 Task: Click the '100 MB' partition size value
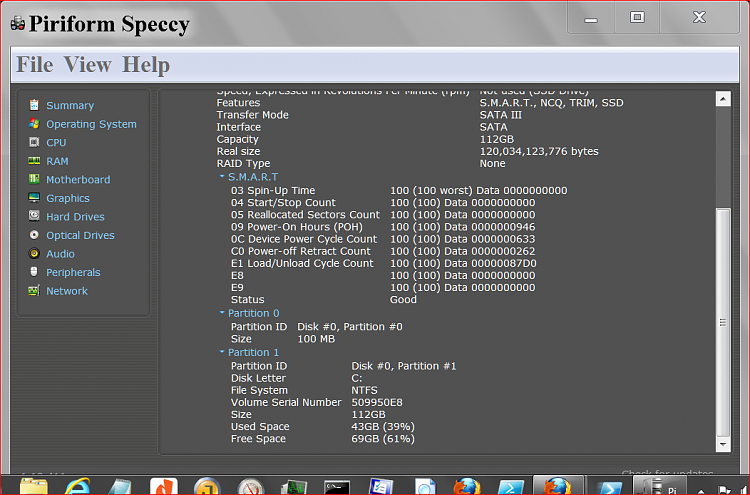pos(316,339)
